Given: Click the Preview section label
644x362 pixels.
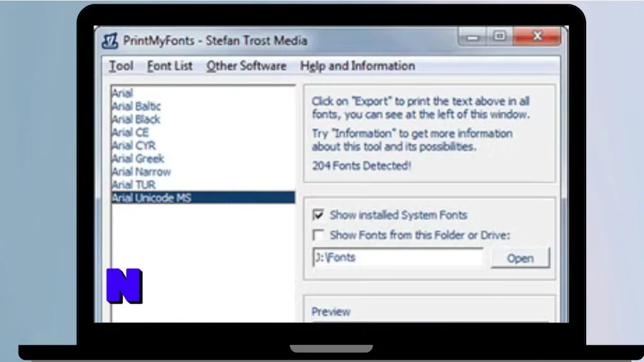Looking at the screenshot, I should (x=331, y=312).
